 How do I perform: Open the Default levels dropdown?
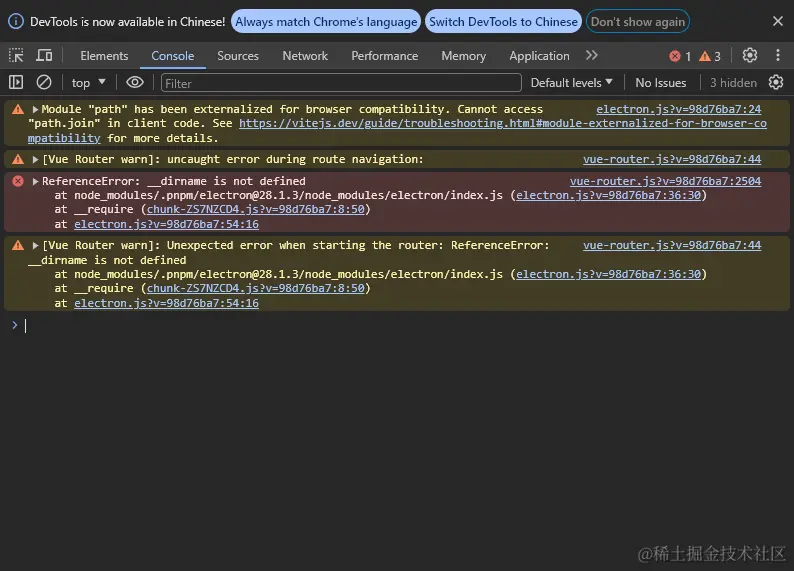pos(571,83)
